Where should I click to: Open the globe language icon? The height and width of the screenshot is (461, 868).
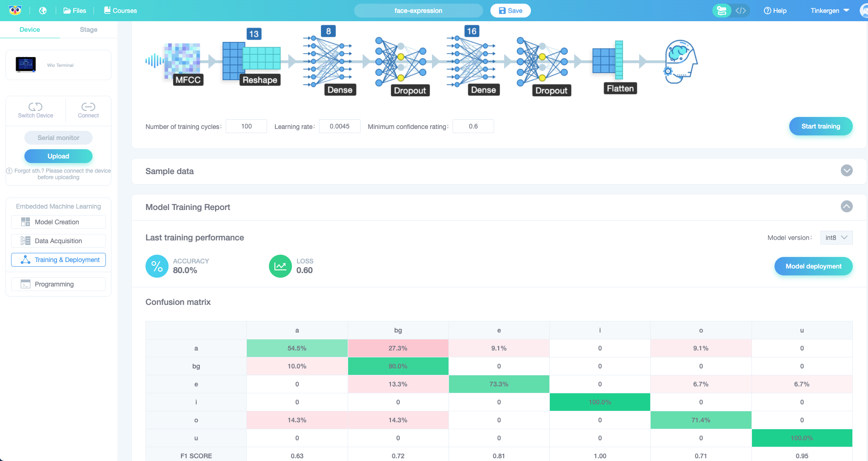pyautogui.click(x=43, y=11)
